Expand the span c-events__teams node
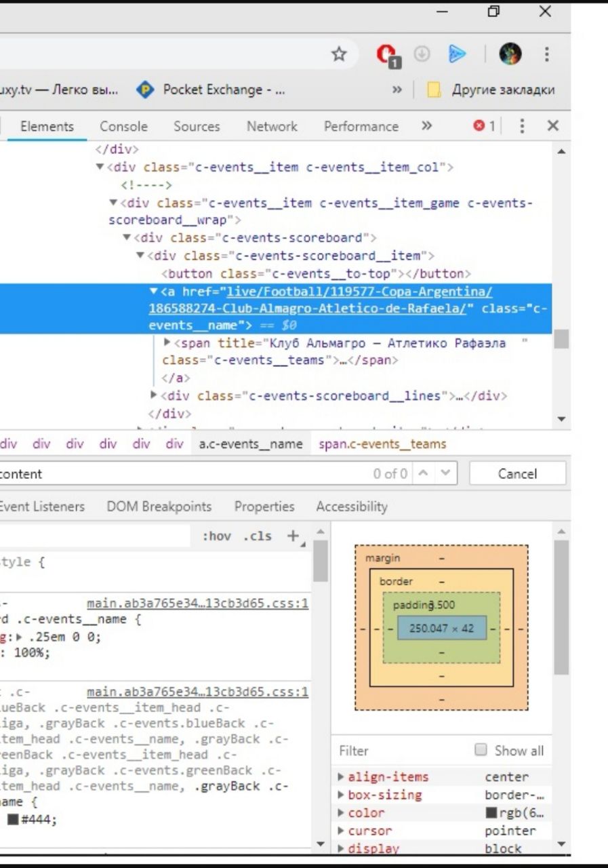 [x=167, y=343]
